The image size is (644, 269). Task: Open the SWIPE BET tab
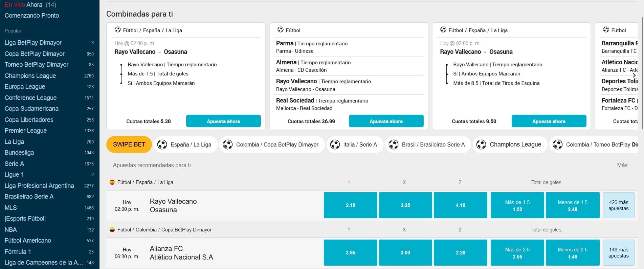129,144
